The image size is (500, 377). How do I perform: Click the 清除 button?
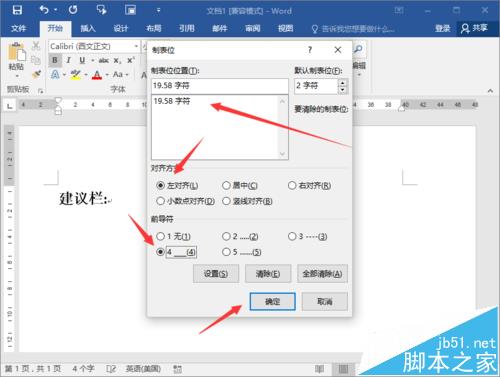(x=268, y=274)
